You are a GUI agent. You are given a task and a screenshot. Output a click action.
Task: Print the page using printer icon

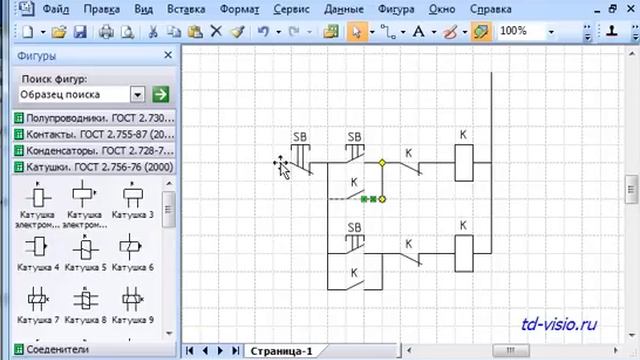point(106,31)
